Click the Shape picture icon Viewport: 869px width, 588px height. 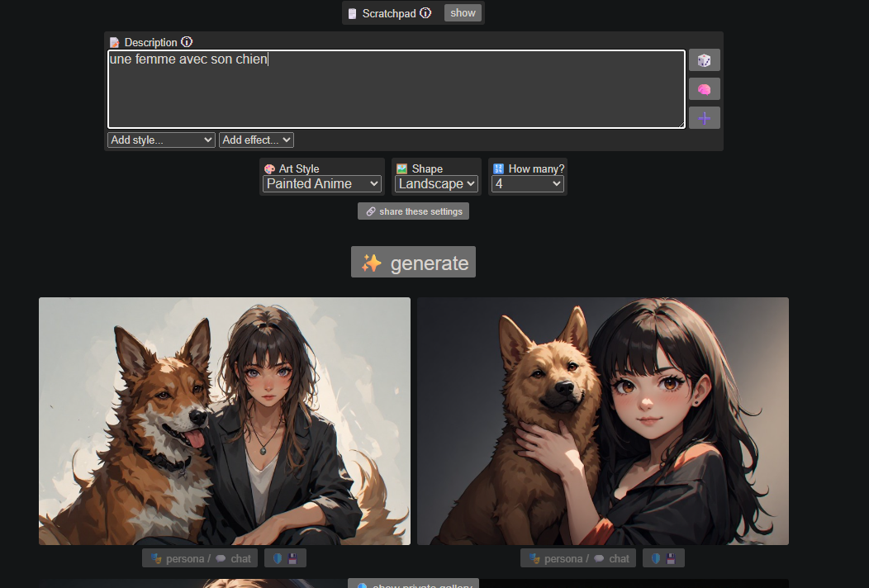pyautogui.click(x=401, y=168)
